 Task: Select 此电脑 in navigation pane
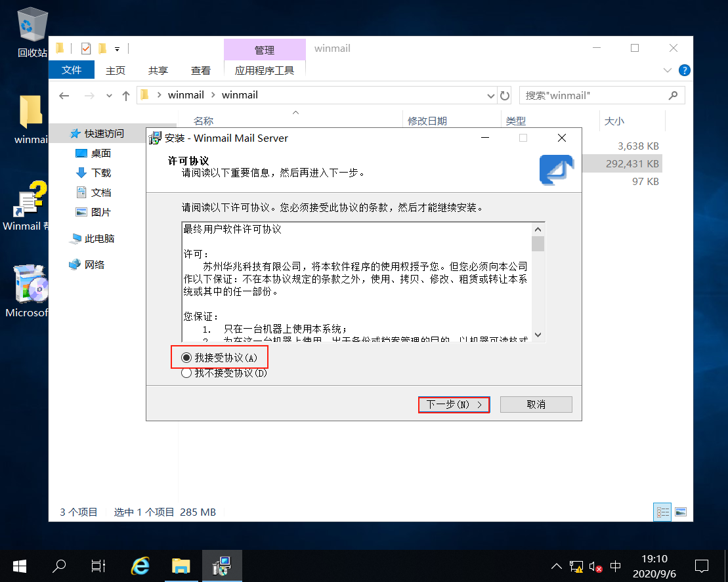[99, 239]
